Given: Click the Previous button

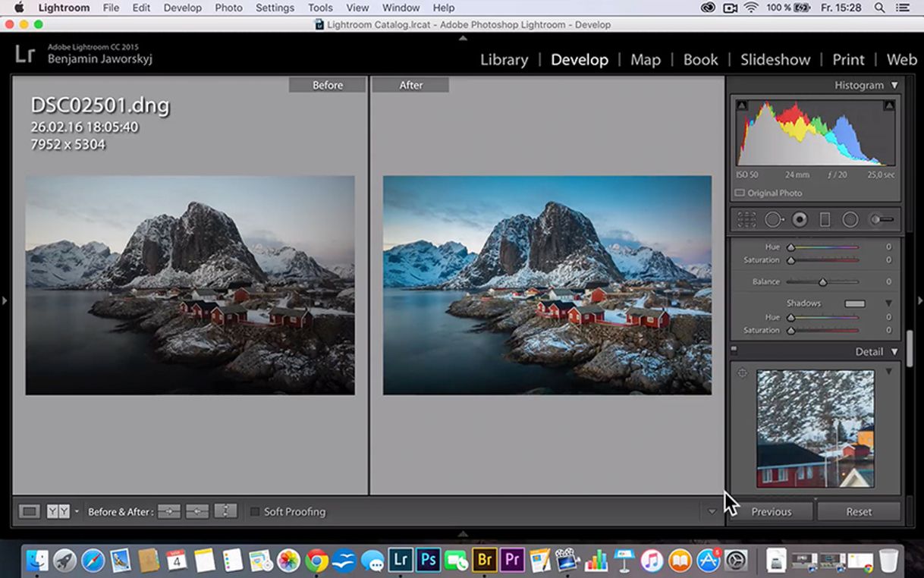Looking at the screenshot, I should click(x=772, y=511).
